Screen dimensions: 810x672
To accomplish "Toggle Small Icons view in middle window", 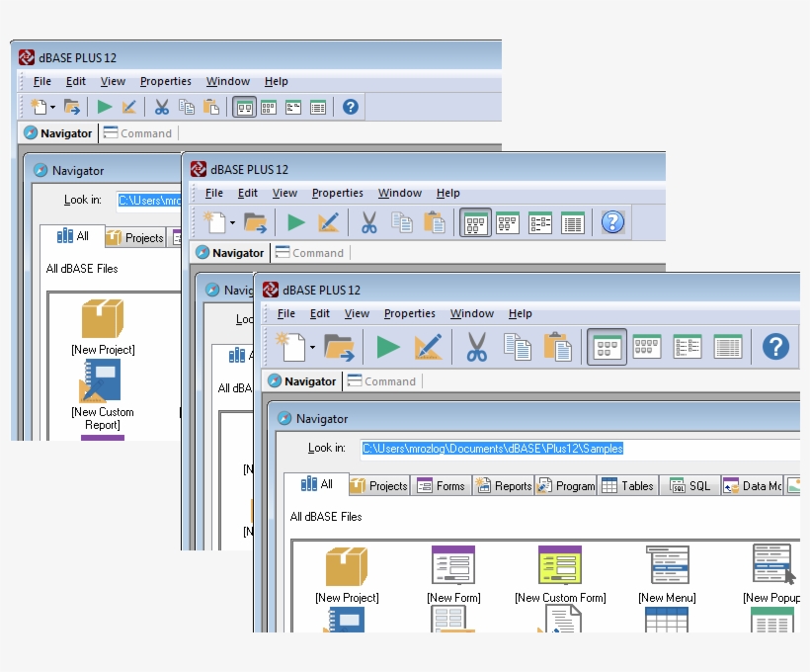I will click(508, 222).
